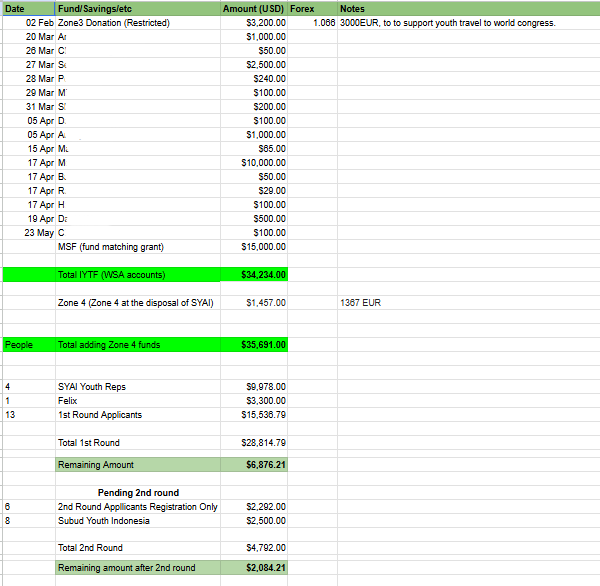Screen dimensions: 600x586
Task: Click the 19 Apr date cell
Action: click(29, 219)
